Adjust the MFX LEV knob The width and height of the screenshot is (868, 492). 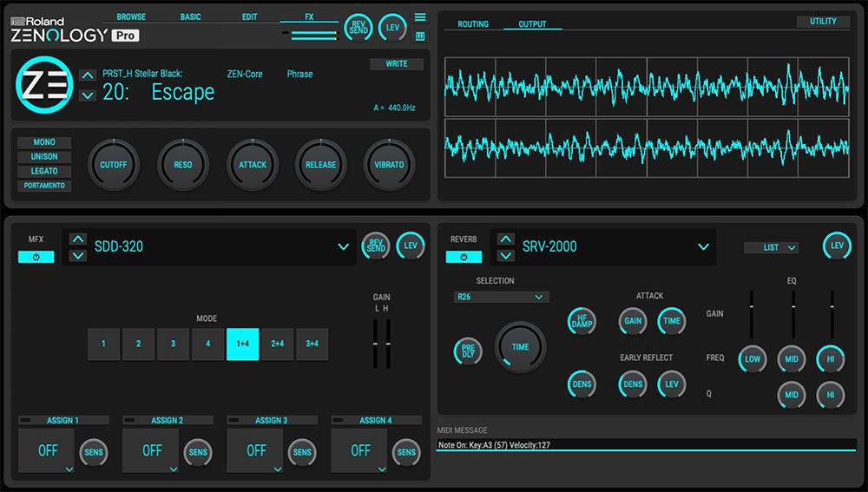pos(411,246)
